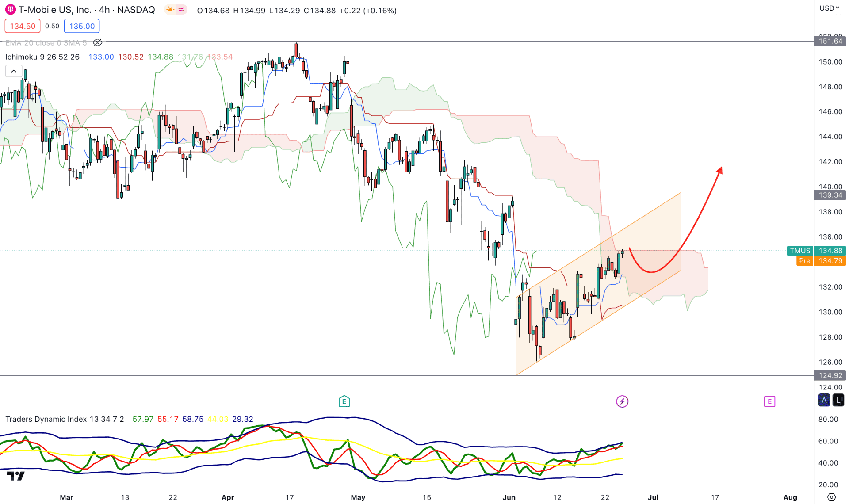The width and height of the screenshot is (849, 504).
Task: Click the blue 135.00 buy button
Action: tap(82, 26)
